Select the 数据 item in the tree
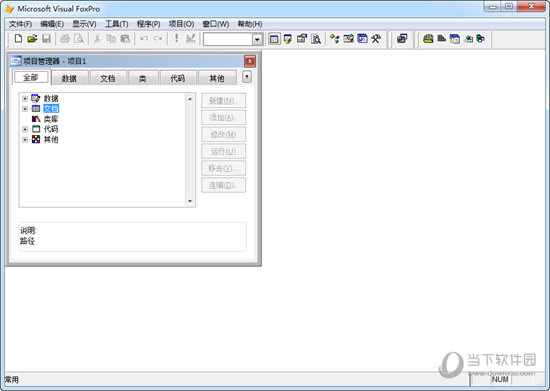The image size is (550, 391). pos(51,99)
